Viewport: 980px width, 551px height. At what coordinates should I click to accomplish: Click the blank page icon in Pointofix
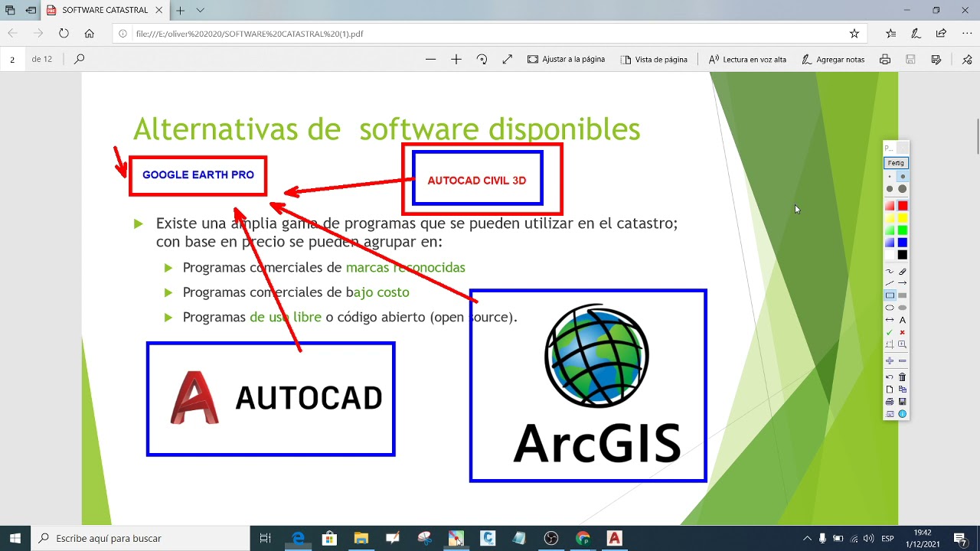(x=890, y=390)
